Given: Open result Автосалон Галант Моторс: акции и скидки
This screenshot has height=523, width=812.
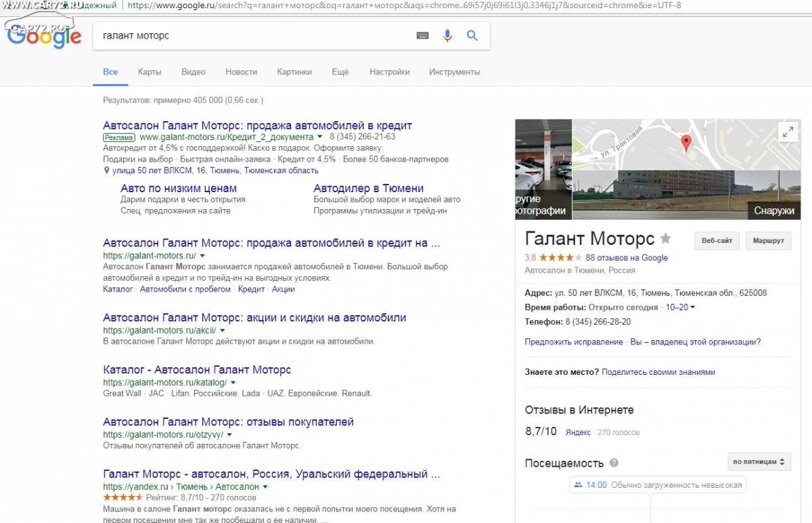Looking at the screenshot, I should (254, 317).
